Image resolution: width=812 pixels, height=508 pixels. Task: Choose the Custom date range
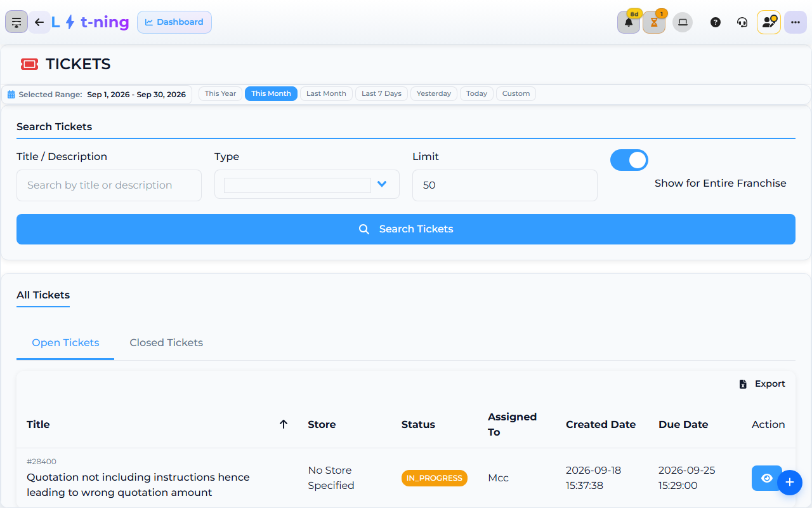pyautogui.click(x=516, y=94)
